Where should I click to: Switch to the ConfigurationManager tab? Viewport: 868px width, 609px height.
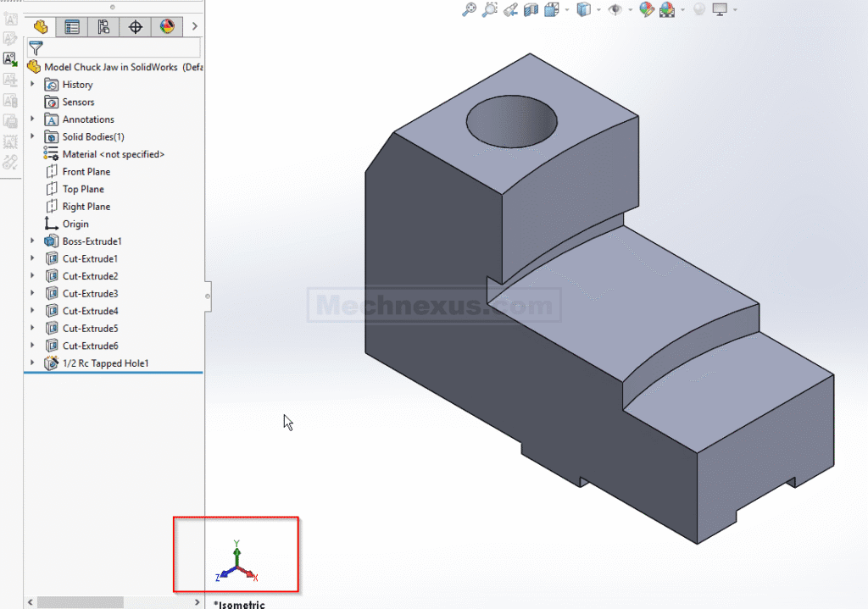[104, 26]
